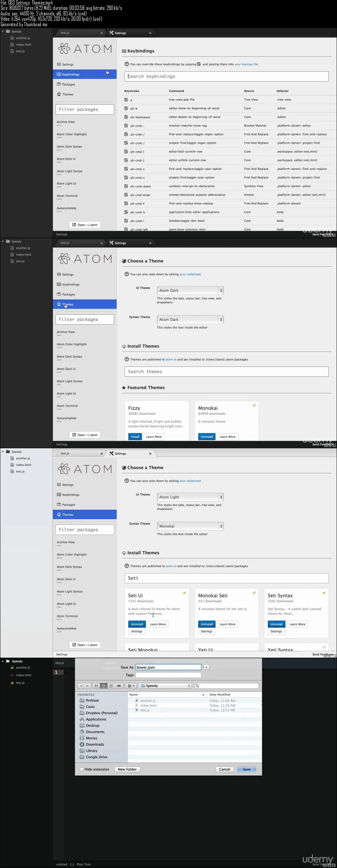Click the Desktop icon in Favorites
Image resolution: width=337 pixels, height=868 pixels.
[x=82, y=725]
